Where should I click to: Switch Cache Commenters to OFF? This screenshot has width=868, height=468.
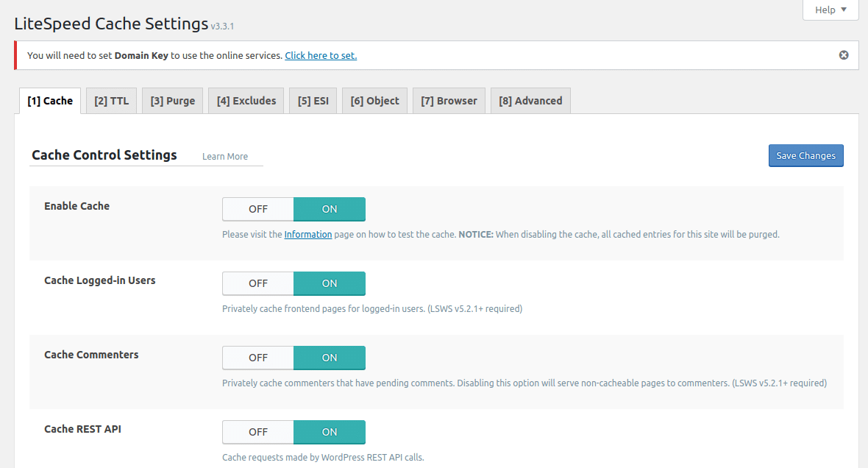[x=258, y=358]
